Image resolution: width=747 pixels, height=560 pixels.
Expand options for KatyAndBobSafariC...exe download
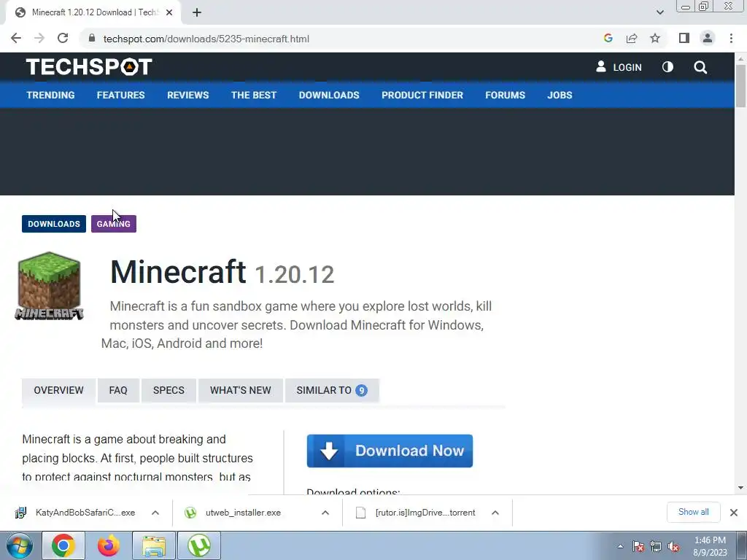tap(155, 513)
